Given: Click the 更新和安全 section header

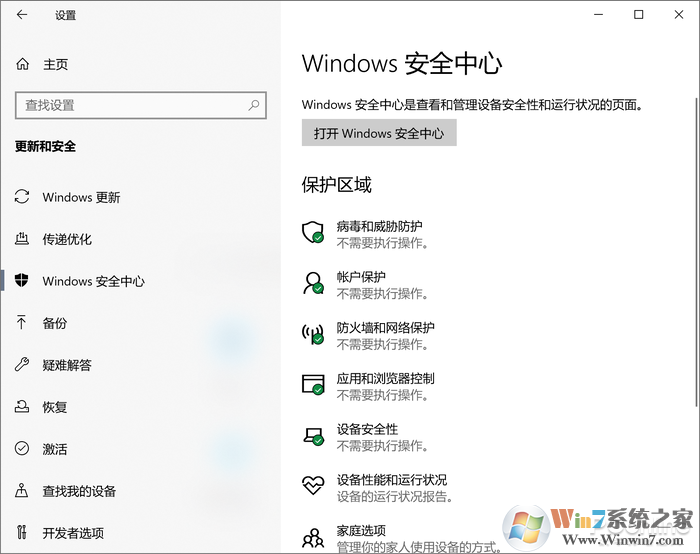Looking at the screenshot, I should [45, 146].
